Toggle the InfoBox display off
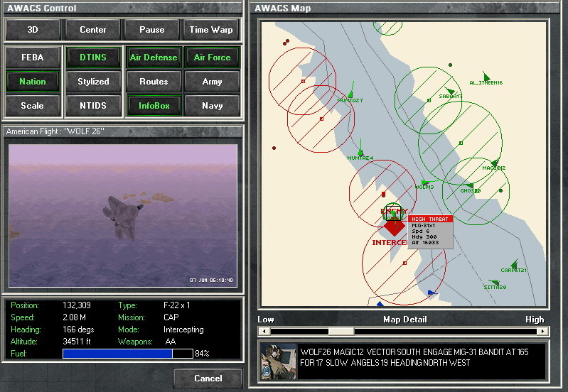This screenshot has height=392, width=568. coord(154,106)
